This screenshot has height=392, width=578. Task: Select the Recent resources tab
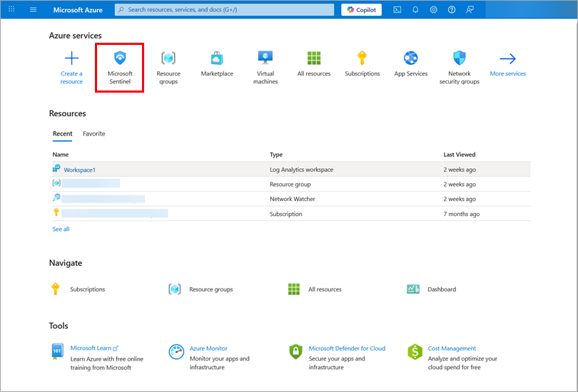tap(62, 133)
